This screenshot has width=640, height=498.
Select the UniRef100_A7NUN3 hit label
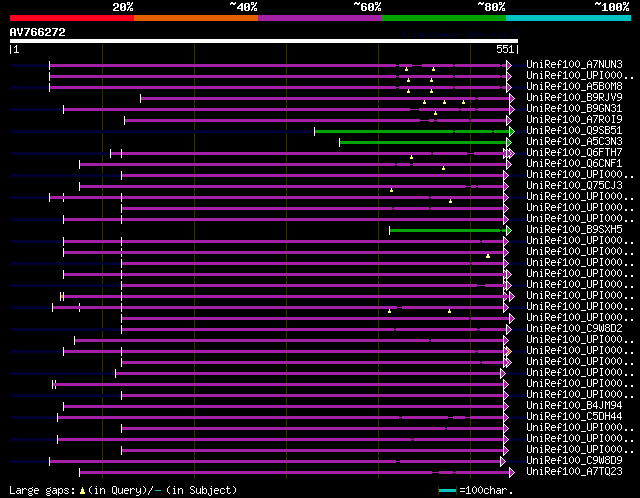(574, 64)
